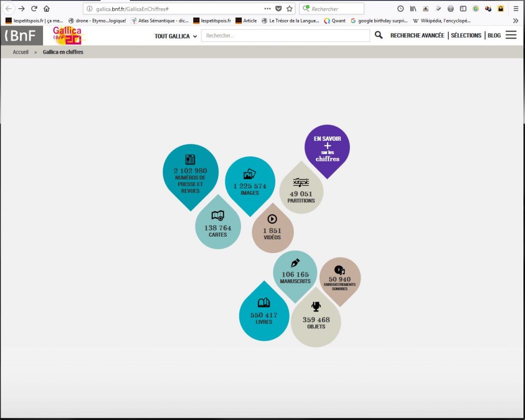Open drone - Etymo...logique! bookmark
This screenshot has width=525, height=420.
pyautogui.click(x=97, y=20)
